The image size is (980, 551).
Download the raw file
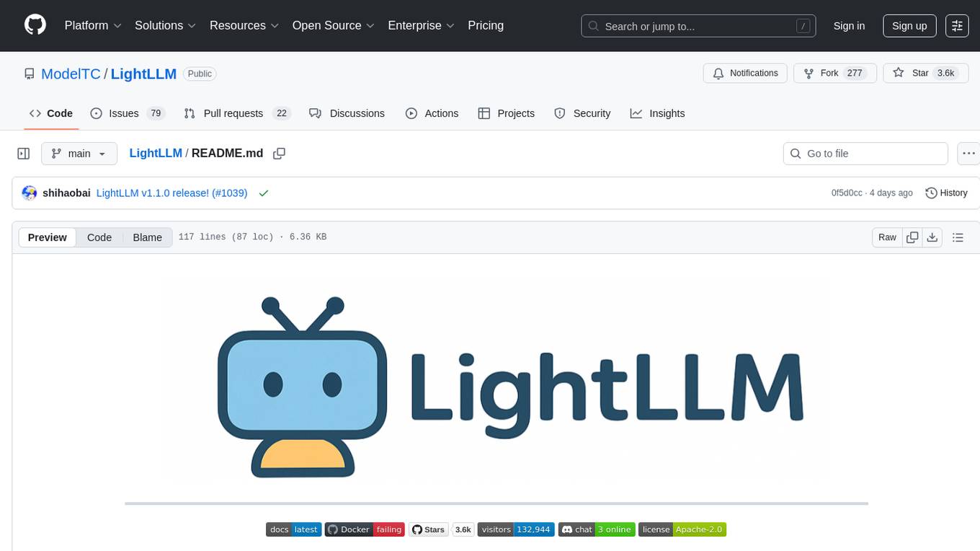pyautogui.click(x=932, y=237)
